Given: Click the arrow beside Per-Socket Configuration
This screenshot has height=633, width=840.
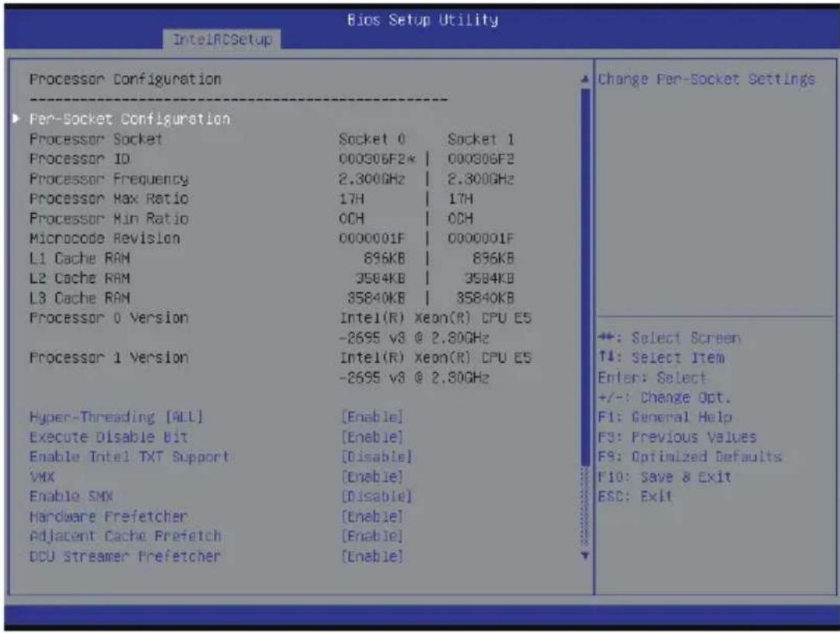Looking at the screenshot, I should point(16,119).
